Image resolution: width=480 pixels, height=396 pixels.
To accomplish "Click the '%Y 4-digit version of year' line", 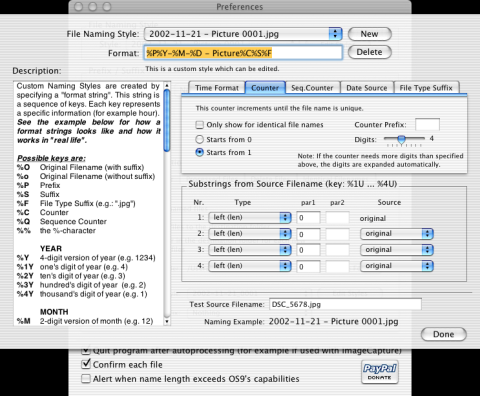I will coord(86,258).
